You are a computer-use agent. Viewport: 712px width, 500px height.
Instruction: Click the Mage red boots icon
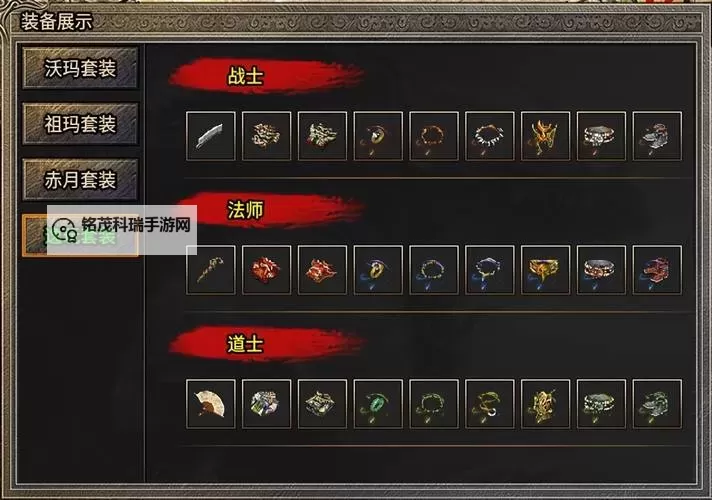point(657,270)
